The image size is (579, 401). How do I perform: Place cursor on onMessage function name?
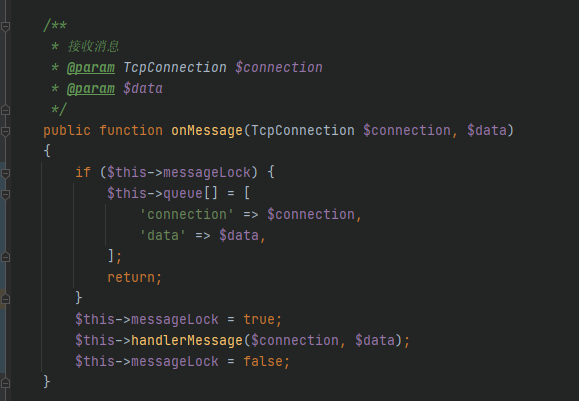[206, 131]
